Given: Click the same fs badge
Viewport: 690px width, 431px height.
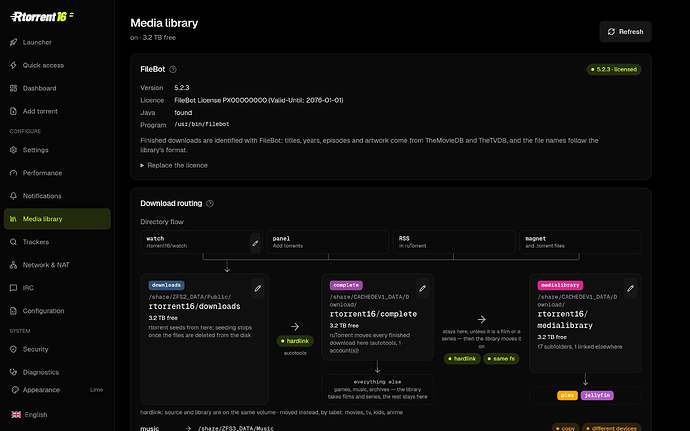Looking at the screenshot, I should [x=501, y=358].
